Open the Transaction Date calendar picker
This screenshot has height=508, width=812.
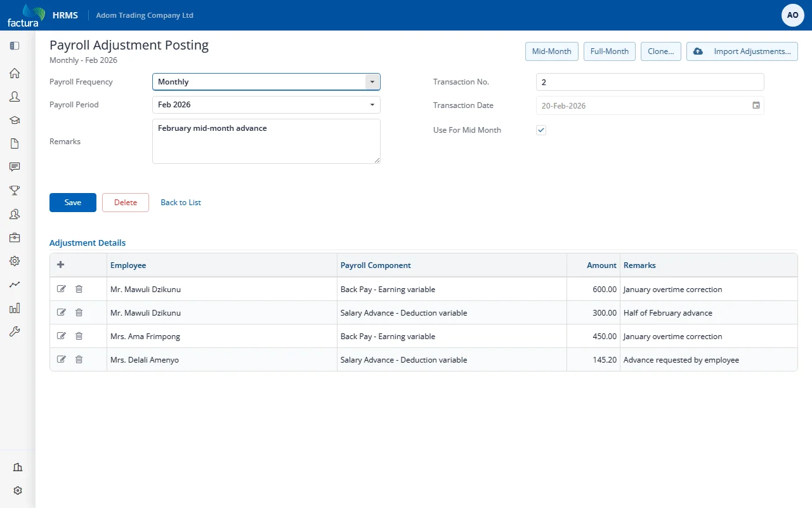pos(756,105)
